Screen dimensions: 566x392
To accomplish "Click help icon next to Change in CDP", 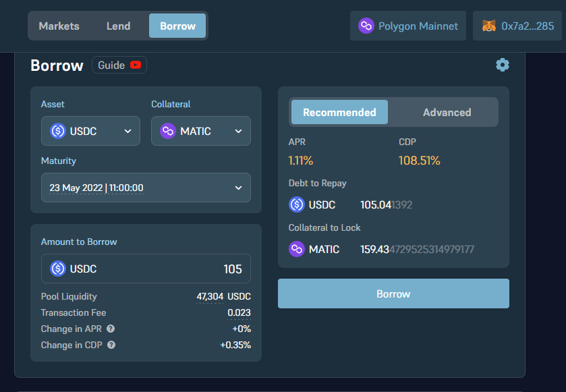I will coord(111,345).
